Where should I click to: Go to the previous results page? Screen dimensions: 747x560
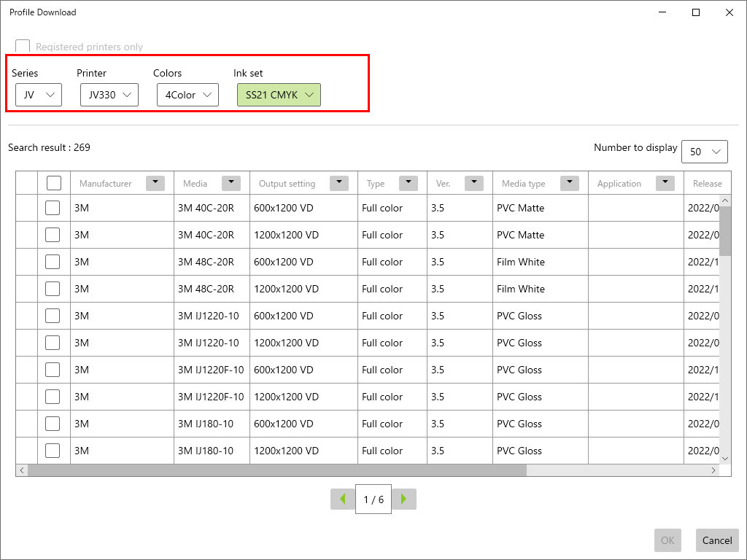point(342,499)
